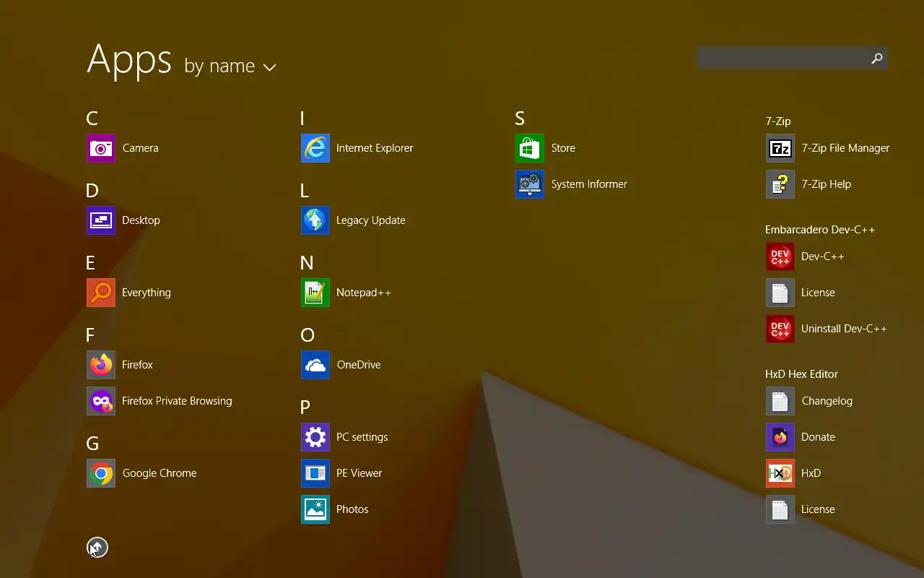Screen dimensions: 924x578
Task: Click the 7-Zip folder group heading
Action: (778, 121)
